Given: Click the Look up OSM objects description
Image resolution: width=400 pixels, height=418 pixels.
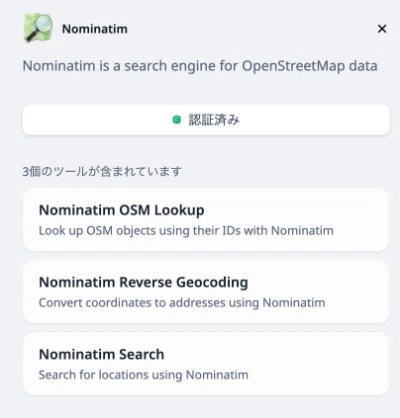Looking at the screenshot, I should point(186,231).
